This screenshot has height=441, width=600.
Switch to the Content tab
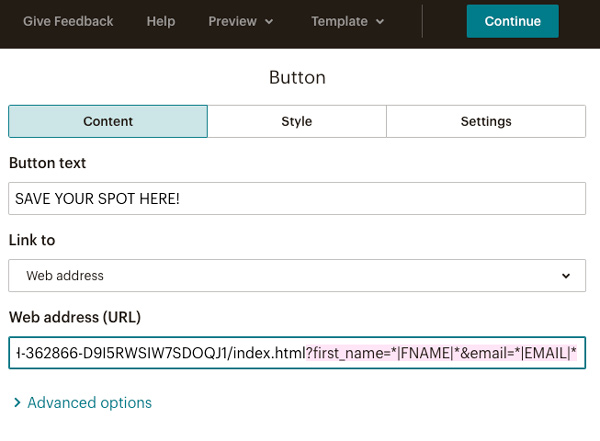pyautogui.click(x=108, y=121)
